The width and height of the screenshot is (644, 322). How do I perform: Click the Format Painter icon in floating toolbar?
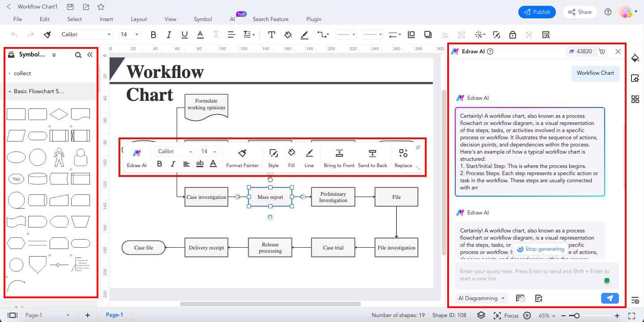pyautogui.click(x=242, y=154)
